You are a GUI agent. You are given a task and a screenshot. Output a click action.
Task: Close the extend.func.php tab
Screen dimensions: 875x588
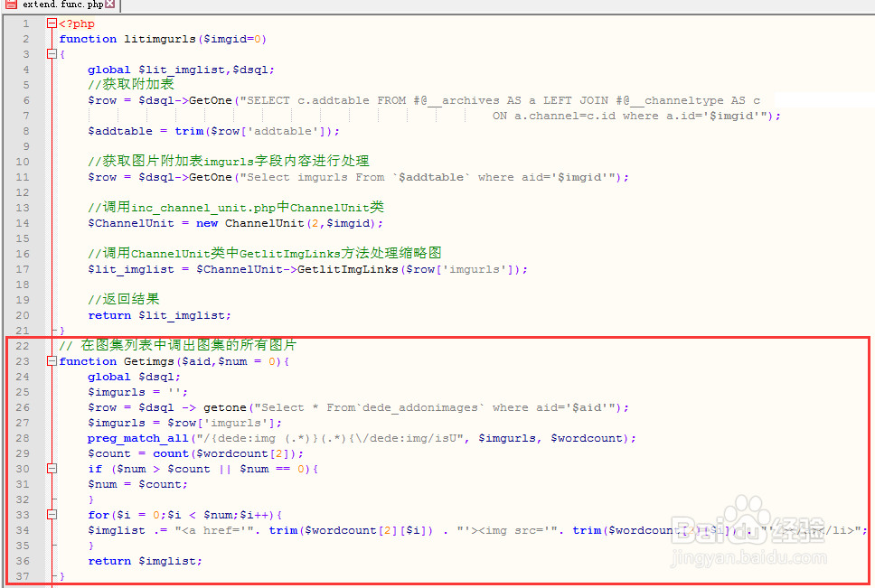pyautogui.click(x=110, y=5)
